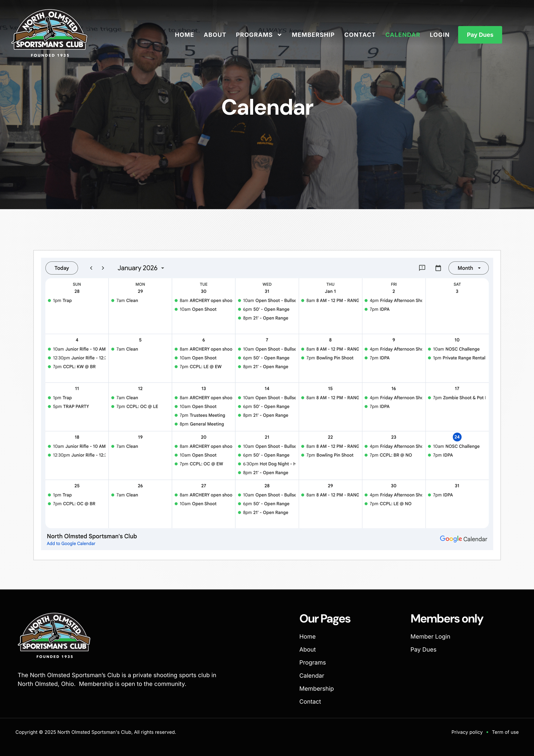Open the Member Login footer link

pyautogui.click(x=430, y=636)
